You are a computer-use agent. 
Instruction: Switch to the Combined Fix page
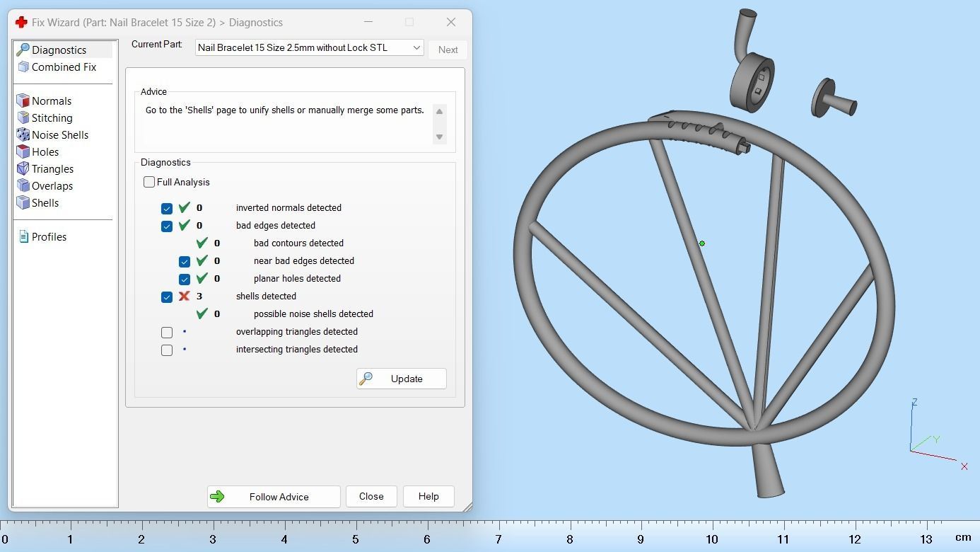(x=64, y=67)
